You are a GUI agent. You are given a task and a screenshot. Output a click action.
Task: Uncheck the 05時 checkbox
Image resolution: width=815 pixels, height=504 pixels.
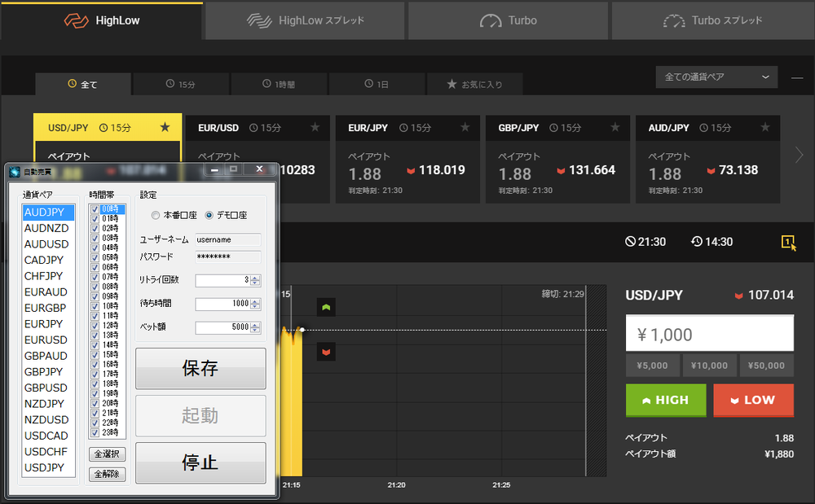(95, 257)
